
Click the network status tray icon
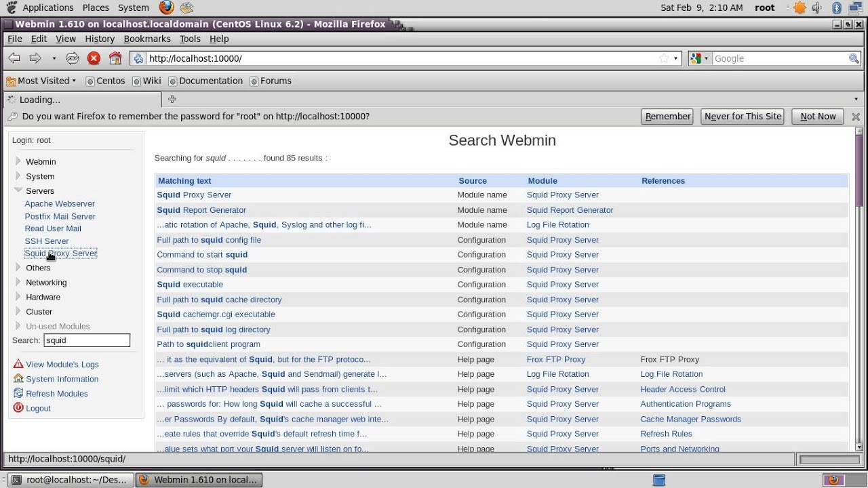point(856,7)
